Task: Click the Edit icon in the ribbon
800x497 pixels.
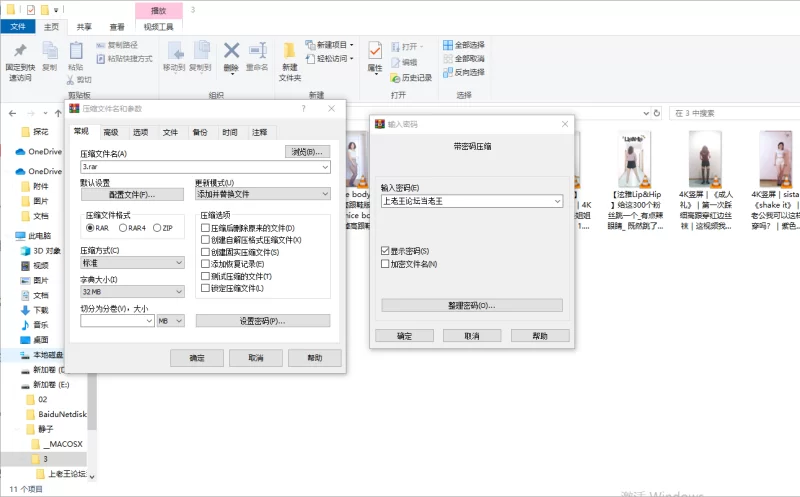Action: [x=395, y=62]
